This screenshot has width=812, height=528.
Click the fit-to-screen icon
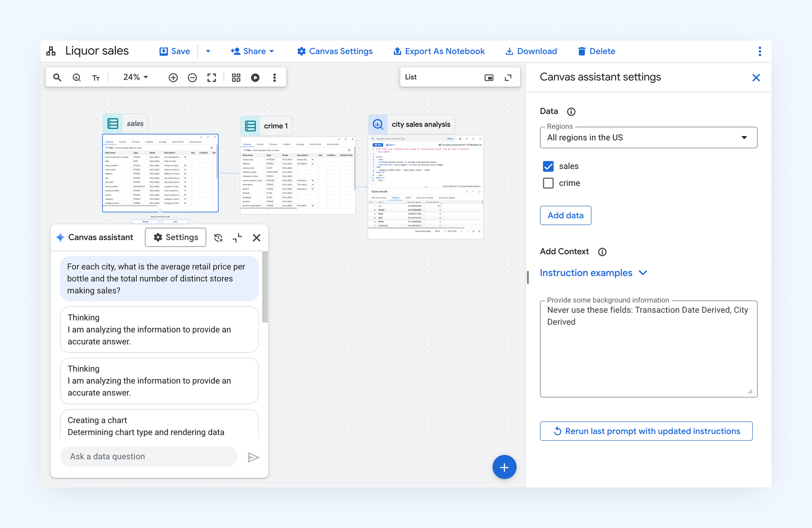(x=211, y=77)
